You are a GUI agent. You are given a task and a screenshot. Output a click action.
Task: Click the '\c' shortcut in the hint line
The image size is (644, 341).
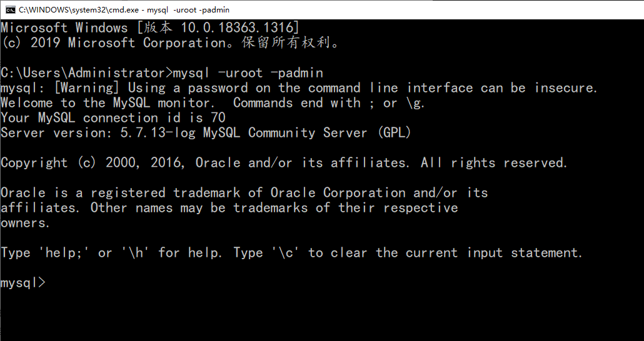point(286,253)
